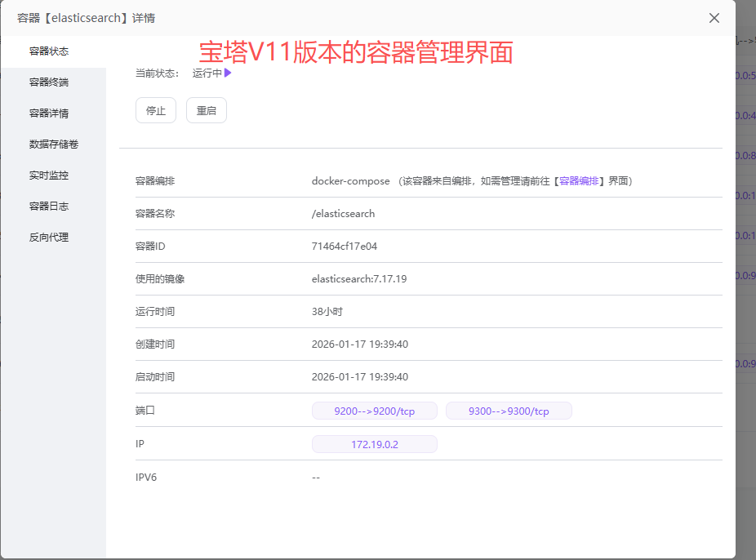Click the 运行中 status label

coord(207,73)
